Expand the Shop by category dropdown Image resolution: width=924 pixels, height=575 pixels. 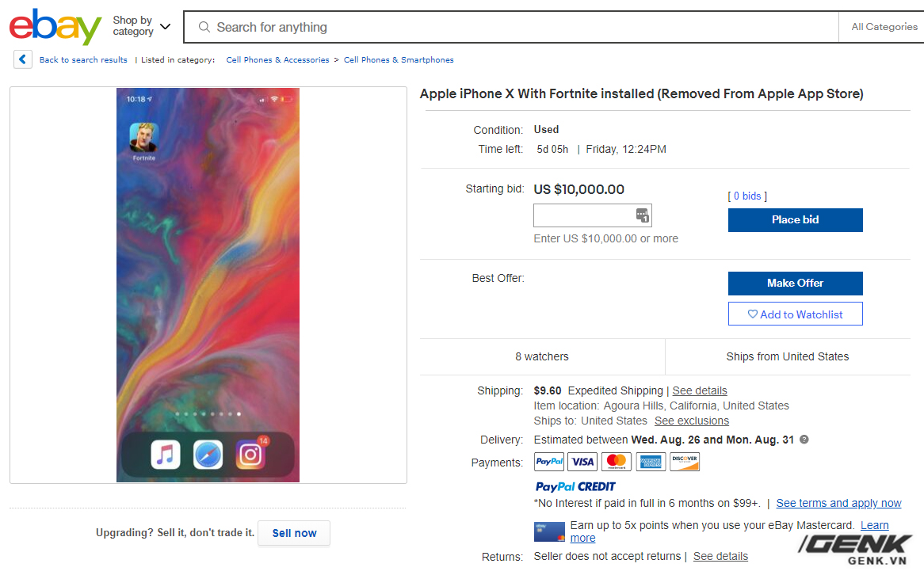click(x=141, y=26)
